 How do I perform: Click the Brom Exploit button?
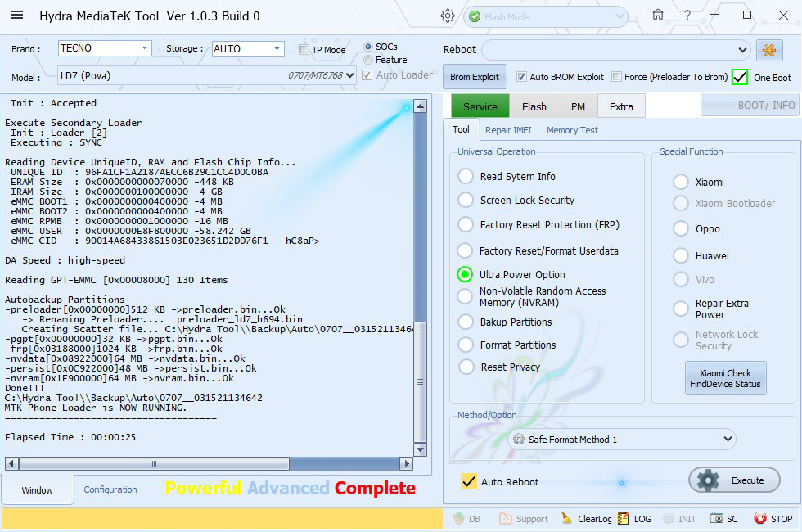pyautogui.click(x=475, y=77)
